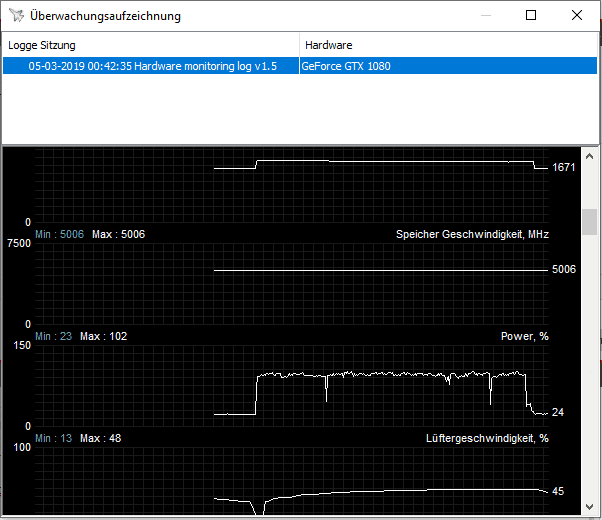
Task: Click the current value 45 on fan graph
Action: pyautogui.click(x=558, y=491)
